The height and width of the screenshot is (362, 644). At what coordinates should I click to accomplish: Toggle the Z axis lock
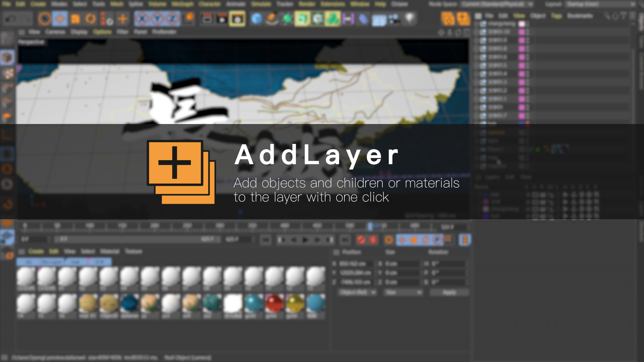coord(172,19)
